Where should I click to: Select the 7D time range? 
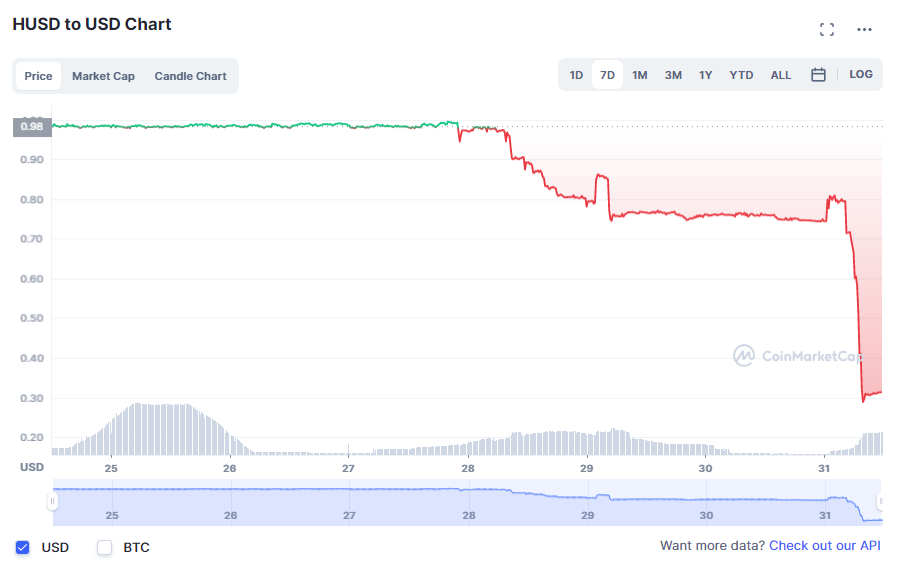click(x=607, y=75)
